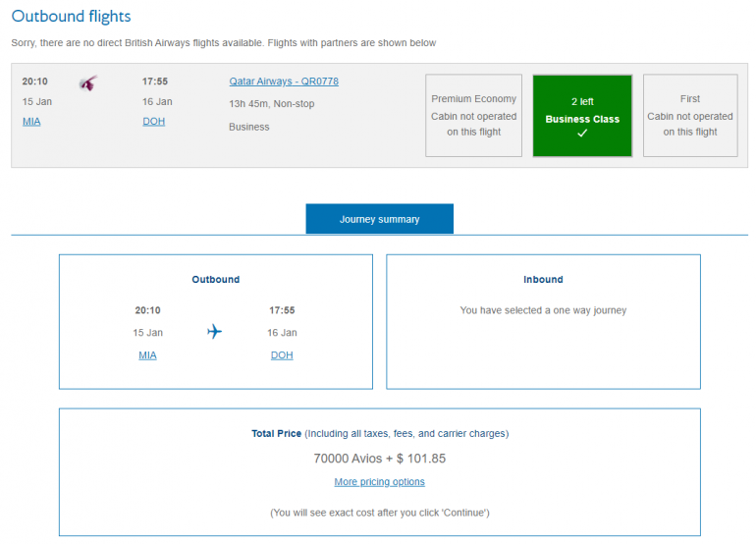Click the Outbound flights heading

71,17
